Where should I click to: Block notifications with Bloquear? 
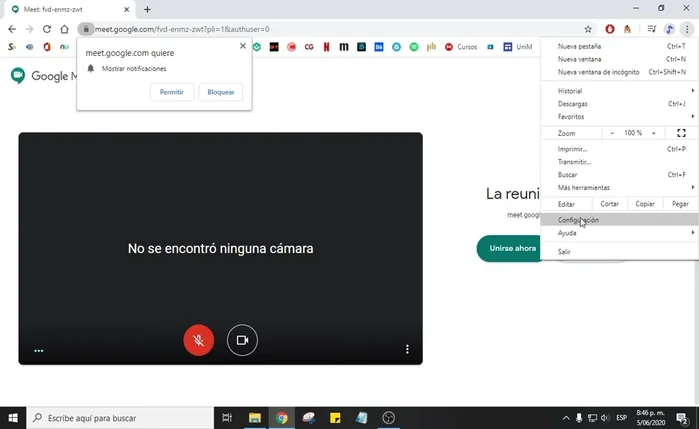(x=221, y=92)
